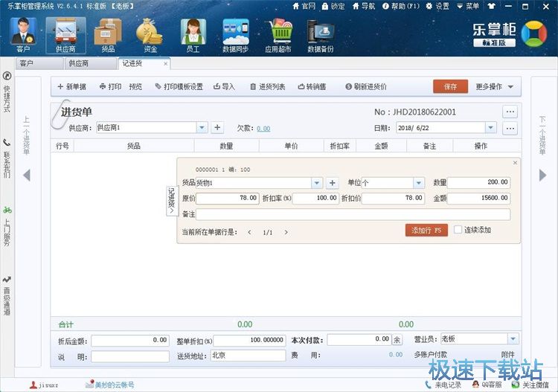Open the 菜单 dropdown menu
Viewport: 558px width, 392px height.
(x=468, y=6)
